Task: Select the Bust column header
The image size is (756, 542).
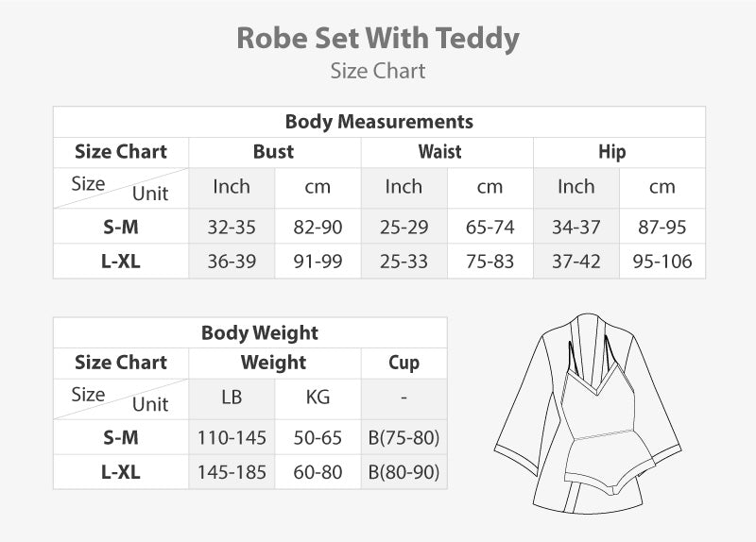Action: (274, 151)
